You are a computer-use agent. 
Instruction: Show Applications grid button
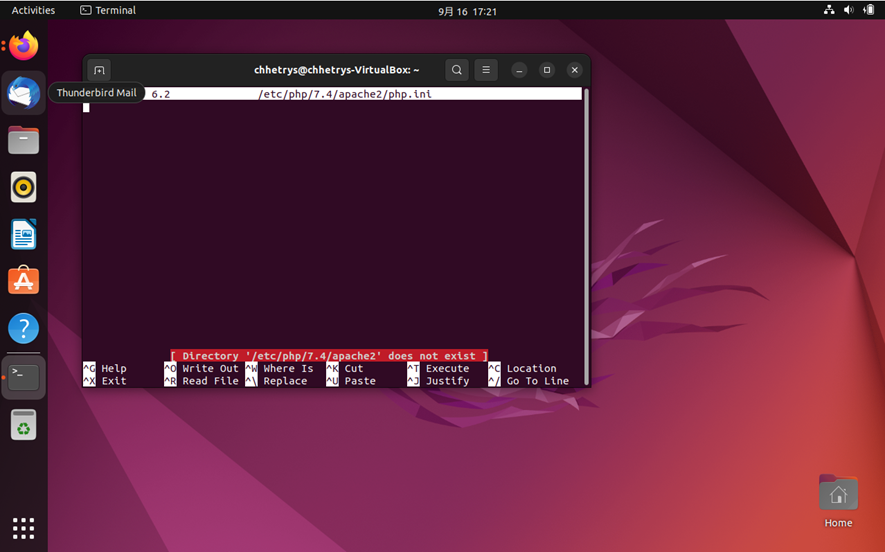coord(23,528)
